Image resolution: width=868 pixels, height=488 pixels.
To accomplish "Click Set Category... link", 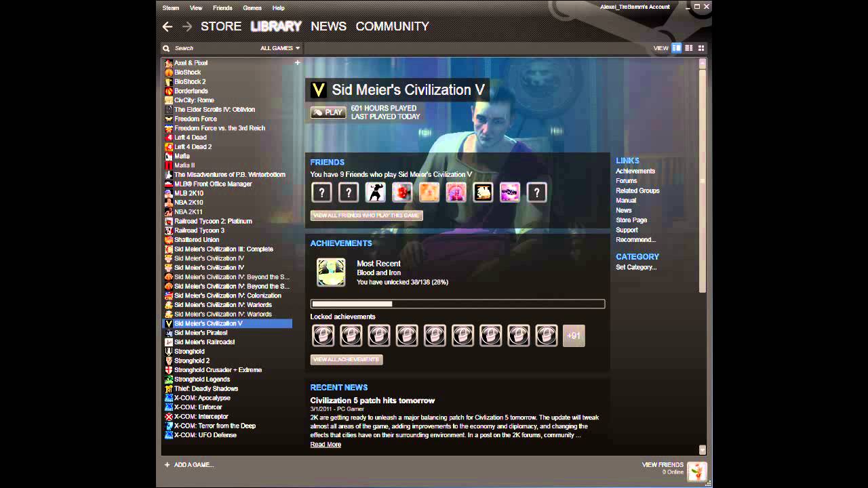I will (636, 267).
